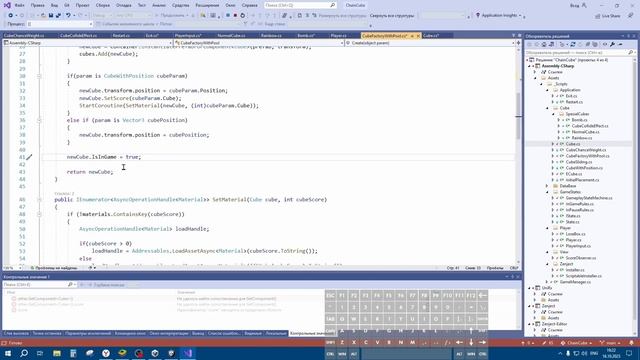Select CubeSliding.cs in Solution Explorer
The image size is (640, 360).
tap(579, 162)
